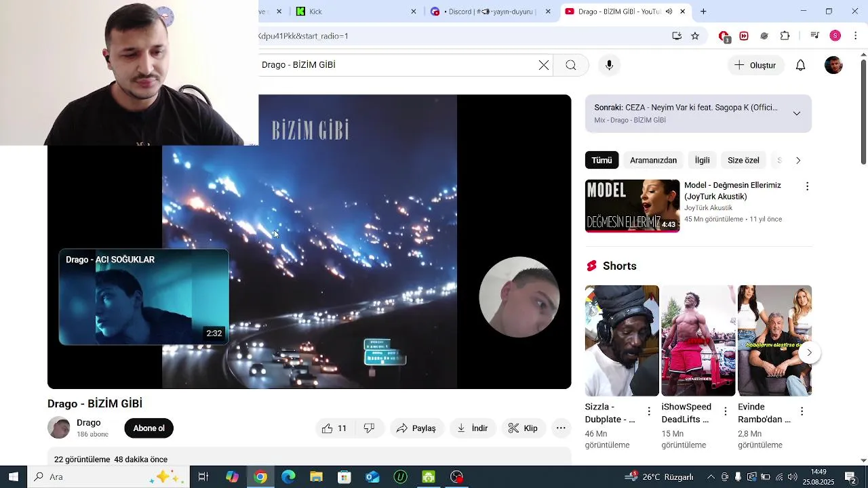This screenshot has height=488, width=868.
Task: Open a new browser tab
Action: pyautogui.click(x=703, y=12)
